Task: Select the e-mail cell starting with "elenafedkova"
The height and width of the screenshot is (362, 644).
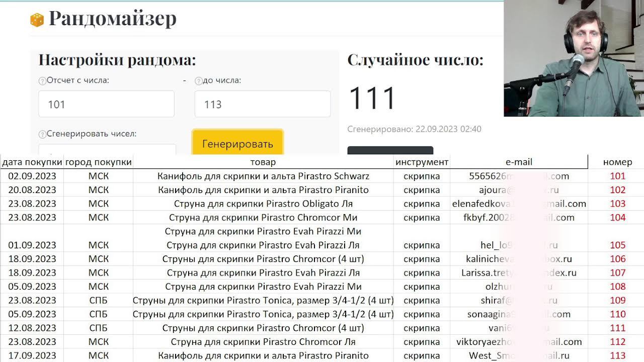Action: 519,204
